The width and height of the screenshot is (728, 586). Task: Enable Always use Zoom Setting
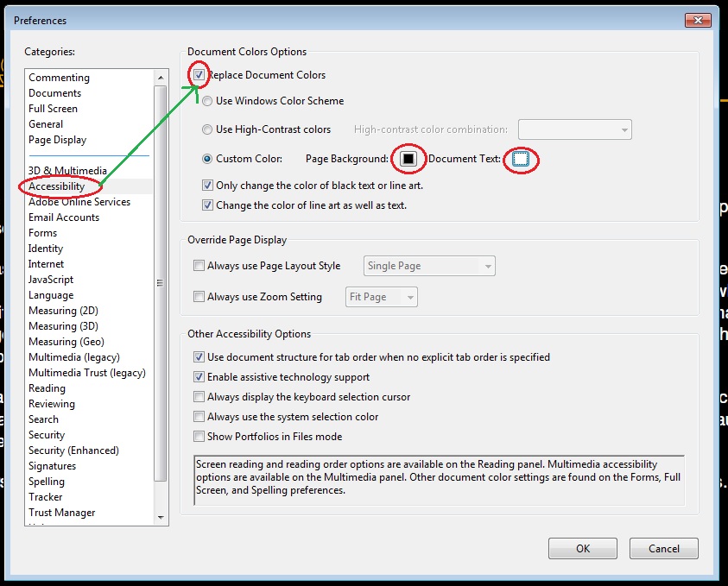click(x=199, y=296)
